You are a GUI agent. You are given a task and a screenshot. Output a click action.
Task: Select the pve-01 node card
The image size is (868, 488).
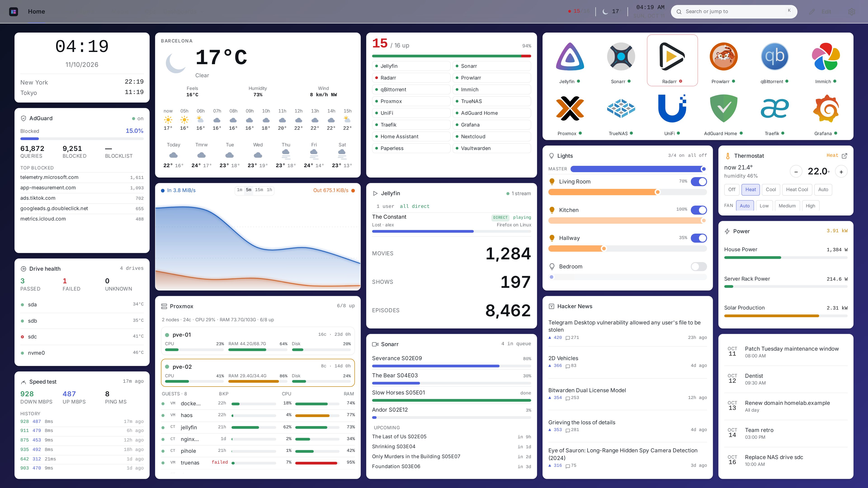click(x=258, y=341)
